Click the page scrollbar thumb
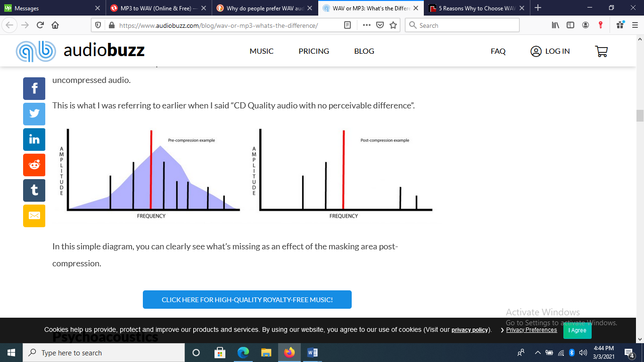The image size is (644, 362). pos(640,115)
